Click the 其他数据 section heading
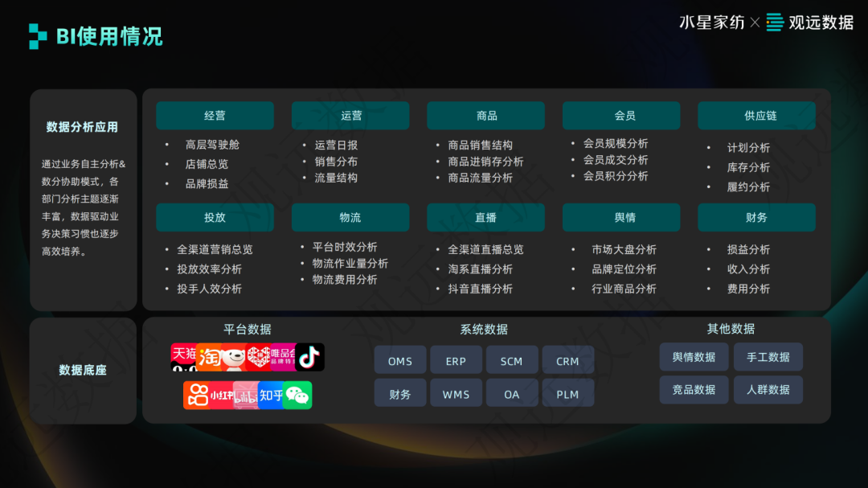This screenshot has width=868, height=488. click(731, 329)
